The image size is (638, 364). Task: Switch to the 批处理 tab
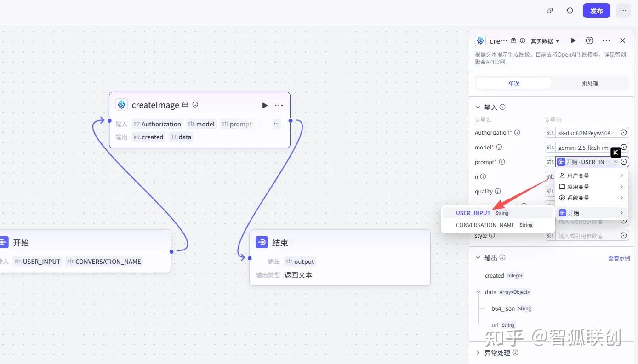pyautogui.click(x=590, y=83)
